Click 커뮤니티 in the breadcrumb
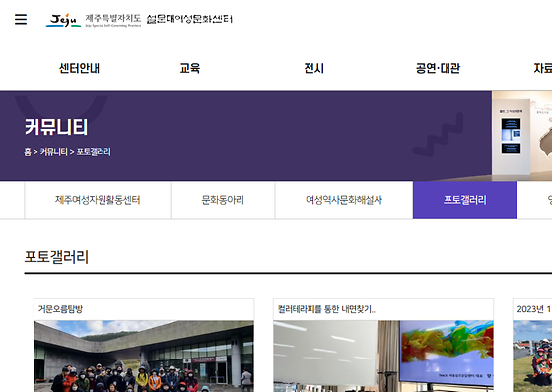The height and width of the screenshot is (392, 552). (x=53, y=152)
